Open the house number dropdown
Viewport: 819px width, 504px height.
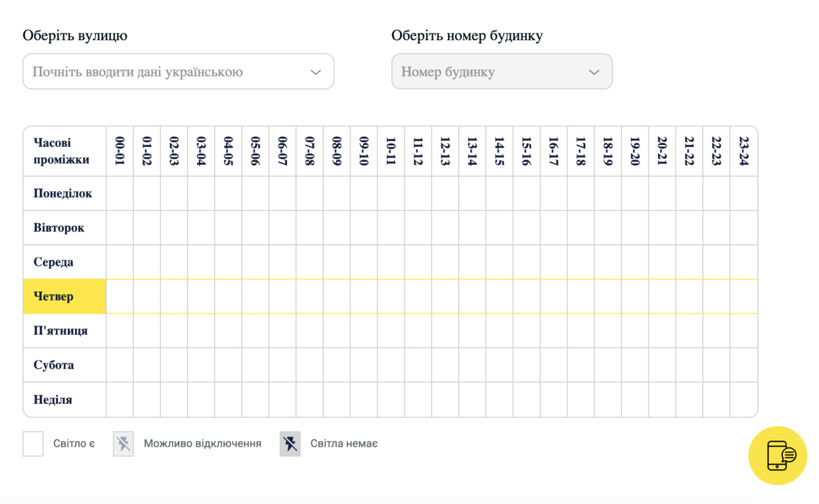(502, 72)
